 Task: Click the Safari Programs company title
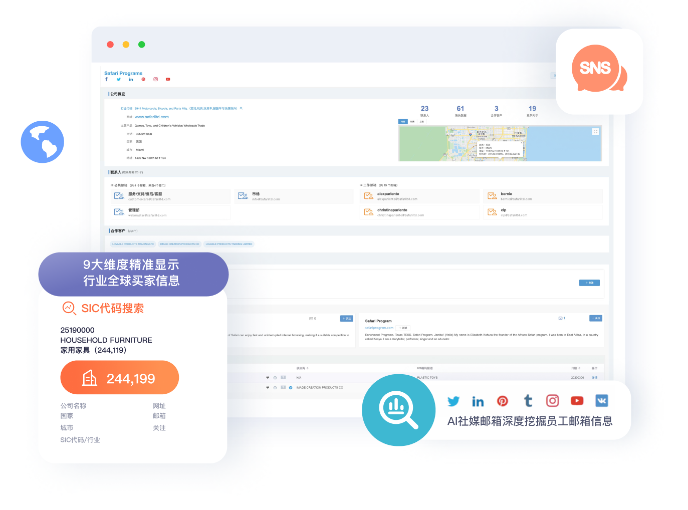(x=123, y=73)
